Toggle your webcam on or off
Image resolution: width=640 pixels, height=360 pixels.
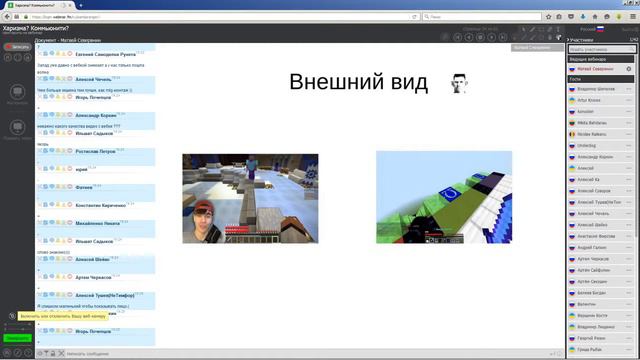12,316
